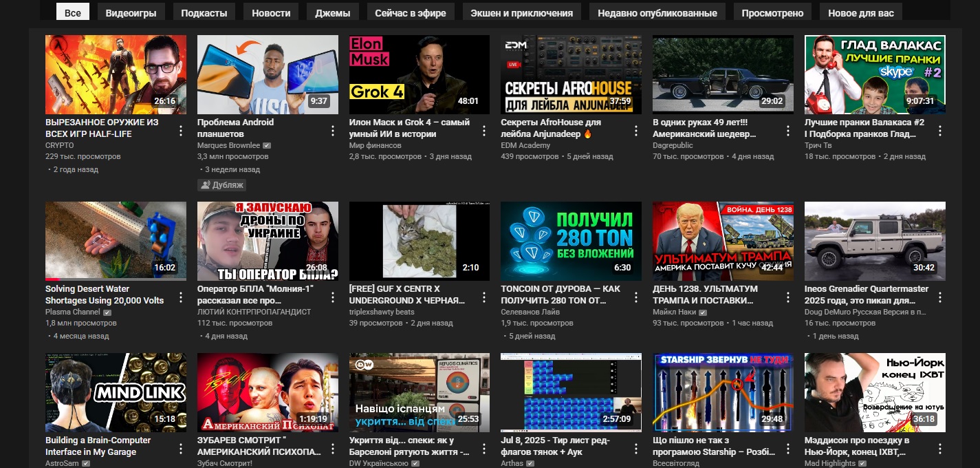Image resolution: width=980 pixels, height=468 pixels.
Task: Click verified badge next to Plasma Channel
Action: point(107,312)
